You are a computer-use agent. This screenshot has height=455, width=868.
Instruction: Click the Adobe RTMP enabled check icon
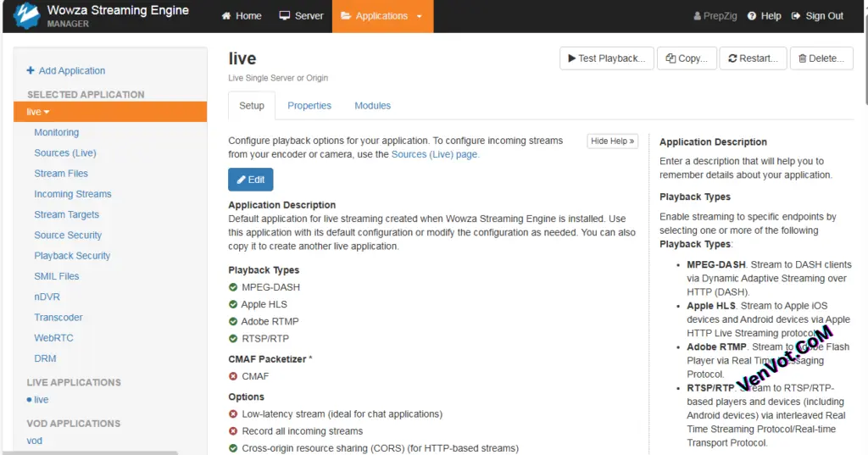tap(233, 322)
